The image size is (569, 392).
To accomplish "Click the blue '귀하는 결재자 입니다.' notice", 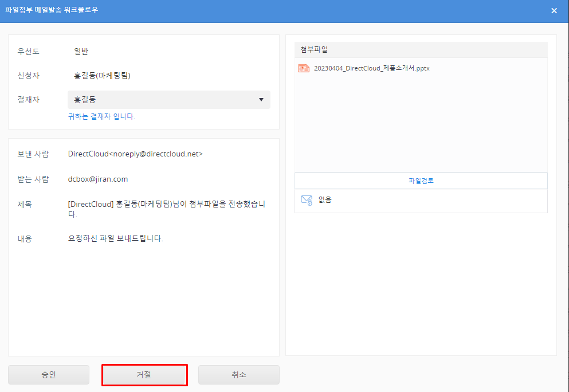I will pyautogui.click(x=101, y=116).
